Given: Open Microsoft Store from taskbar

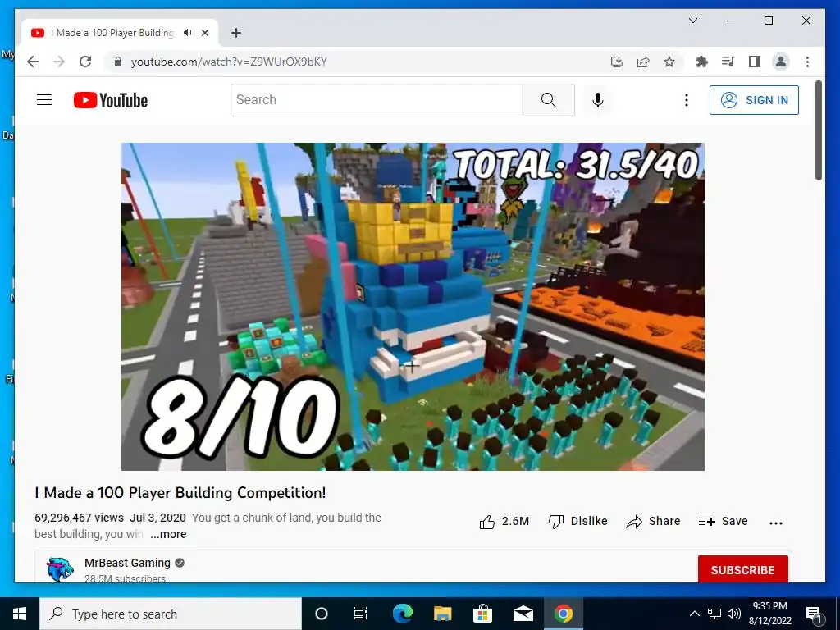Looking at the screenshot, I should 482,614.
